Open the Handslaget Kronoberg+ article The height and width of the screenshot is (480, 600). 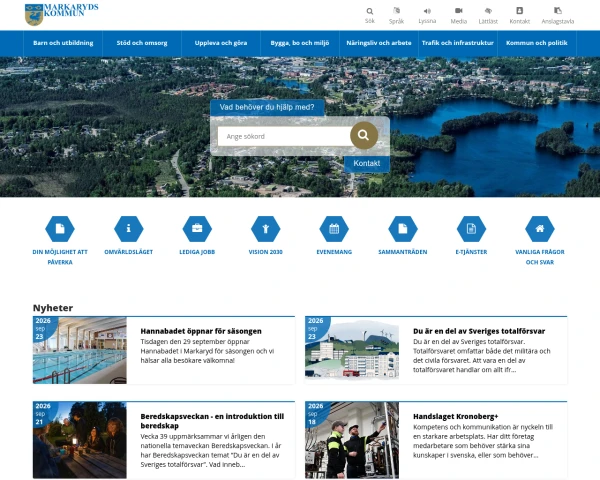(455, 416)
